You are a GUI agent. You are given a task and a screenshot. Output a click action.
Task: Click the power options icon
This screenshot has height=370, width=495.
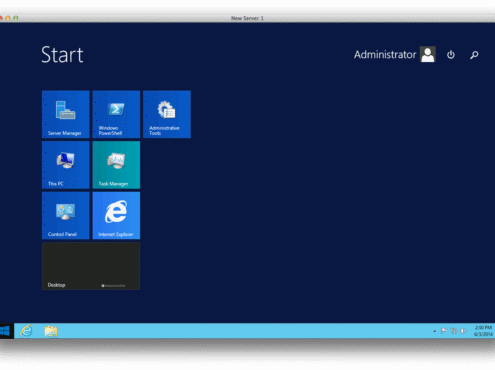pos(451,54)
